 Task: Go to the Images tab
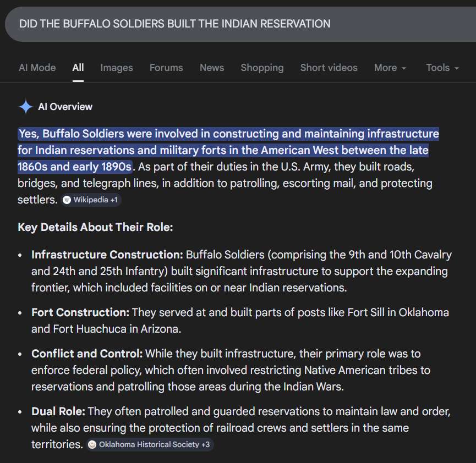point(117,68)
